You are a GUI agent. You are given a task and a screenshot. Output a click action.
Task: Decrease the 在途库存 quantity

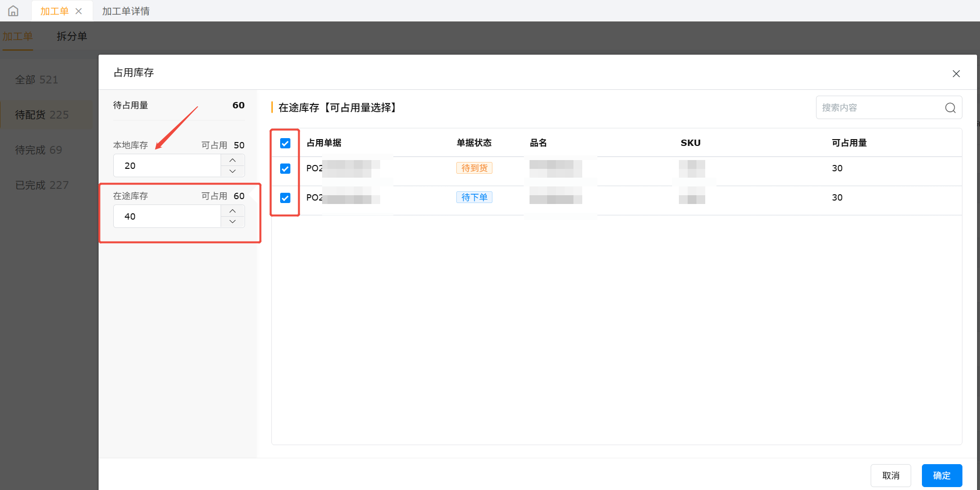point(233,222)
